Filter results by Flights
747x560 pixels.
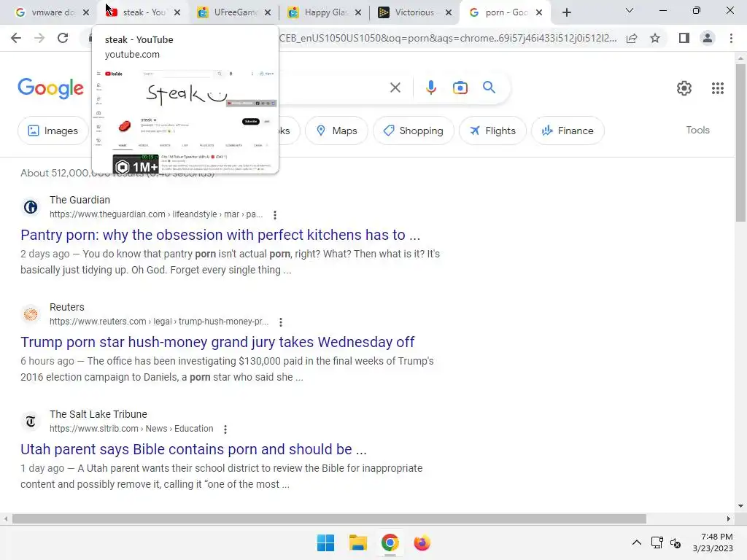click(492, 131)
